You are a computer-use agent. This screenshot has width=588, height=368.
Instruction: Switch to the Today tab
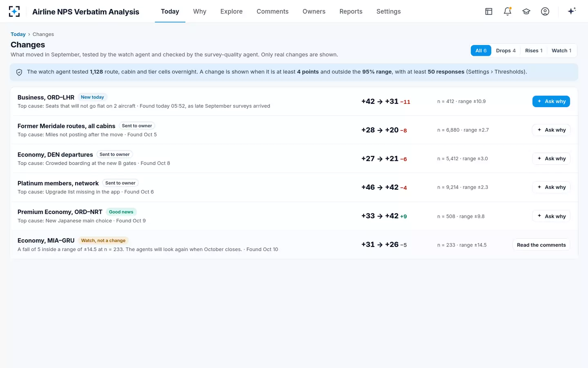click(170, 11)
